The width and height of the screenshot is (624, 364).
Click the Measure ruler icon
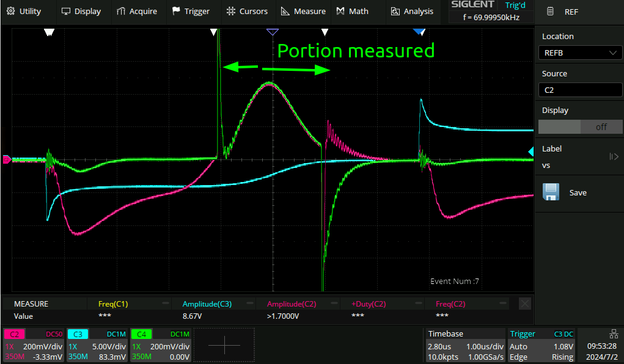[x=285, y=11]
